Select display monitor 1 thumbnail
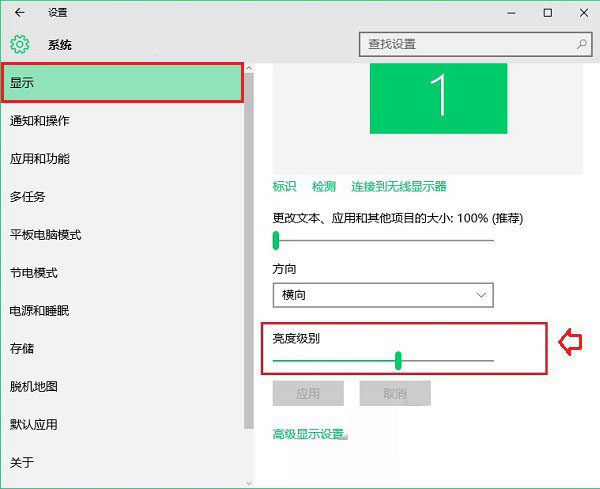 (438, 98)
